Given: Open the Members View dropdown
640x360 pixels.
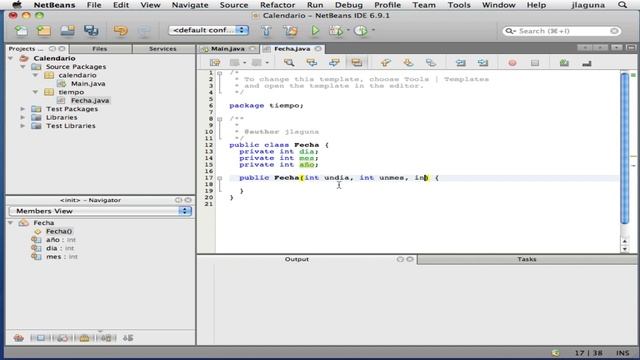Looking at the screenshot, I should 100,211.
